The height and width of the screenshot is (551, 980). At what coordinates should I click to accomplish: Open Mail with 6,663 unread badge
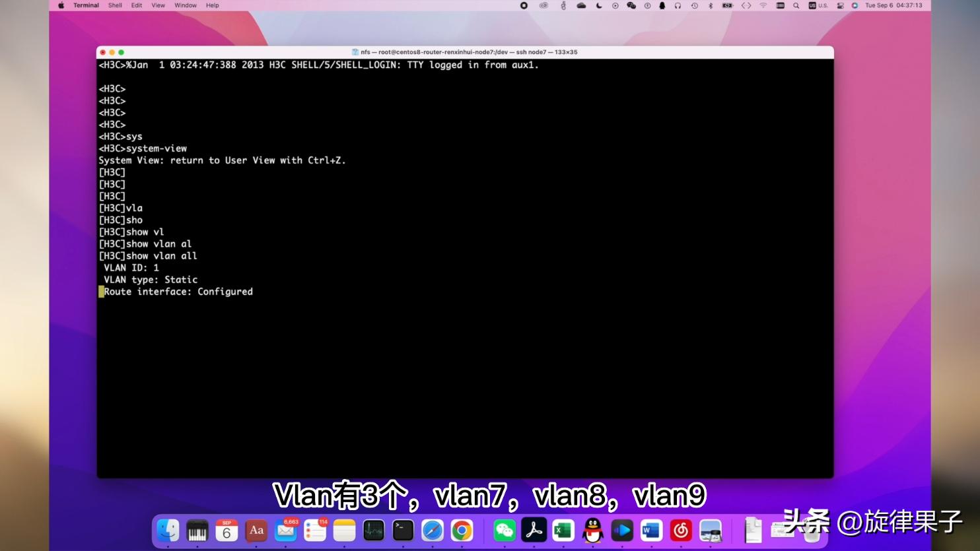click(x=286, y=530)
